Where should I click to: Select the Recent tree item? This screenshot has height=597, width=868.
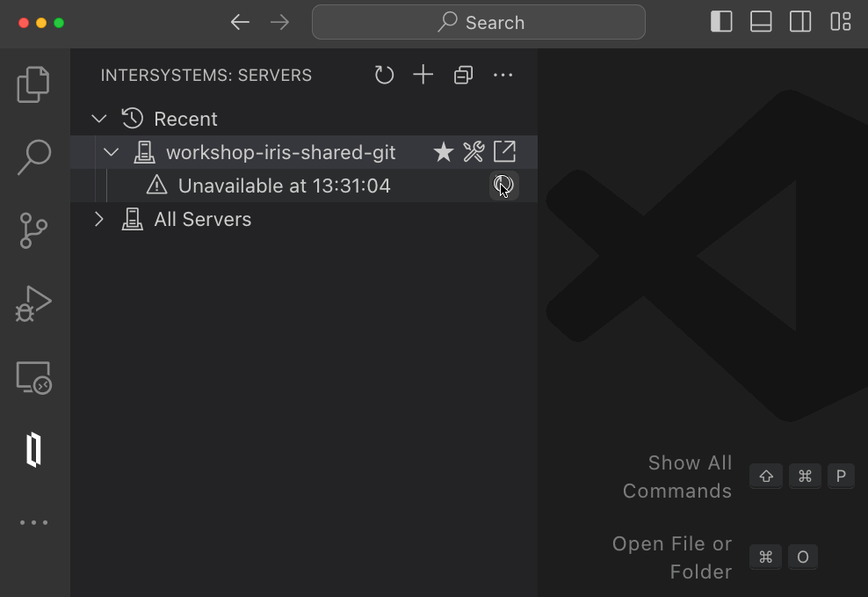click(x=304, y=119)
